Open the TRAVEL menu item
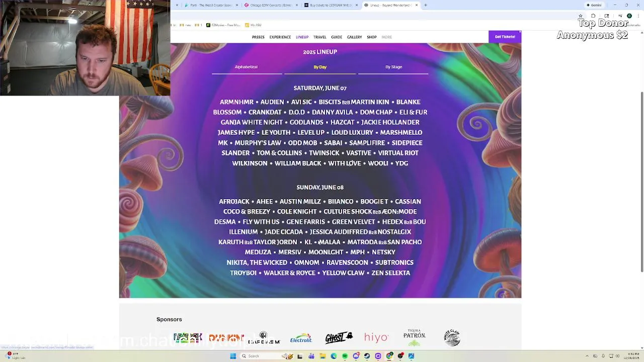The width and height of the screenshot is (644, 362). (319, 37)
